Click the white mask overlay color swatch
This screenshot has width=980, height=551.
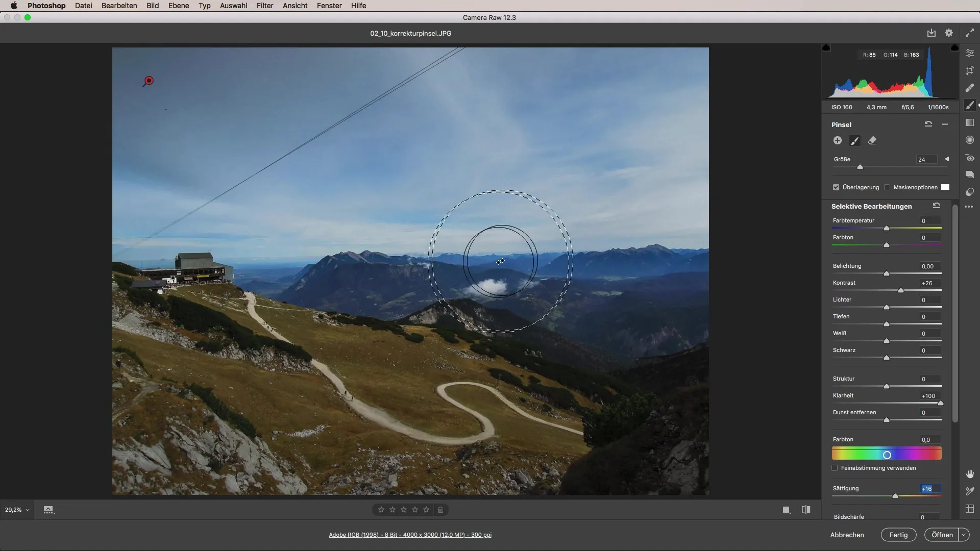point(945,187)
